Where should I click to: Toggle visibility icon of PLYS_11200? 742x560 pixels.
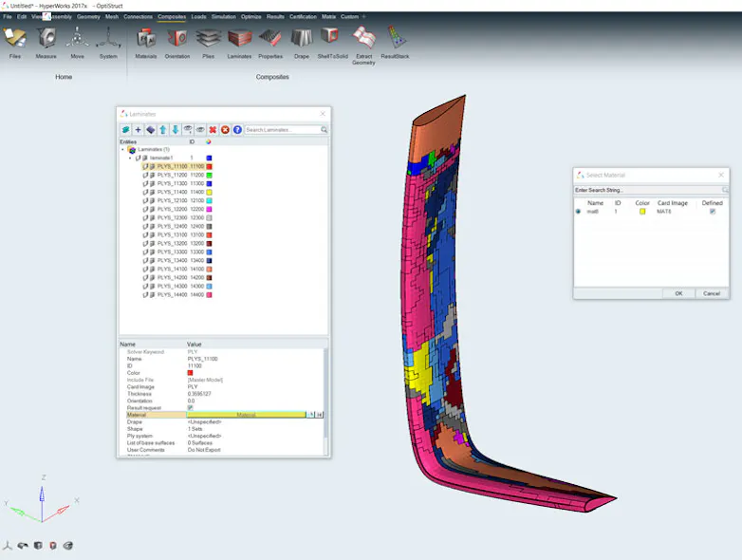145,176
